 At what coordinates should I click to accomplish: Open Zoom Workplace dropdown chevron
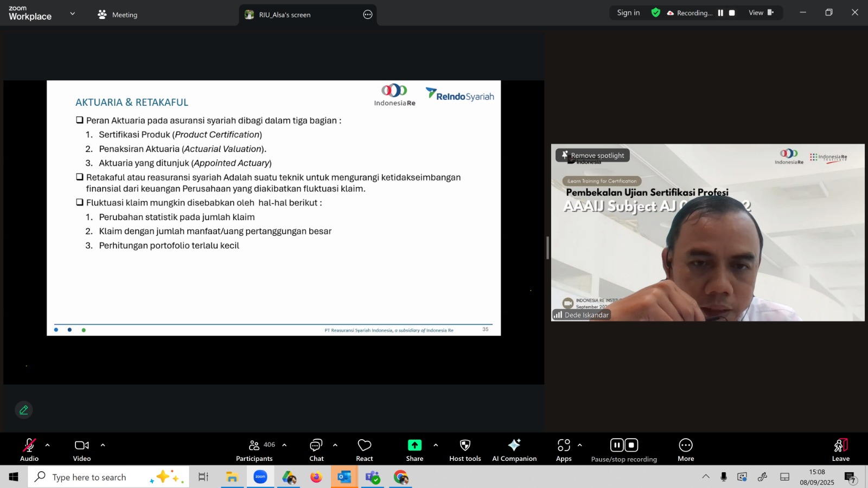(x=73, y=14)
